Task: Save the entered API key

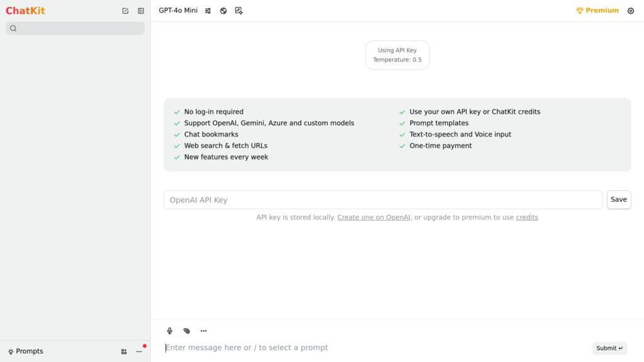Action: coord(618,199)
